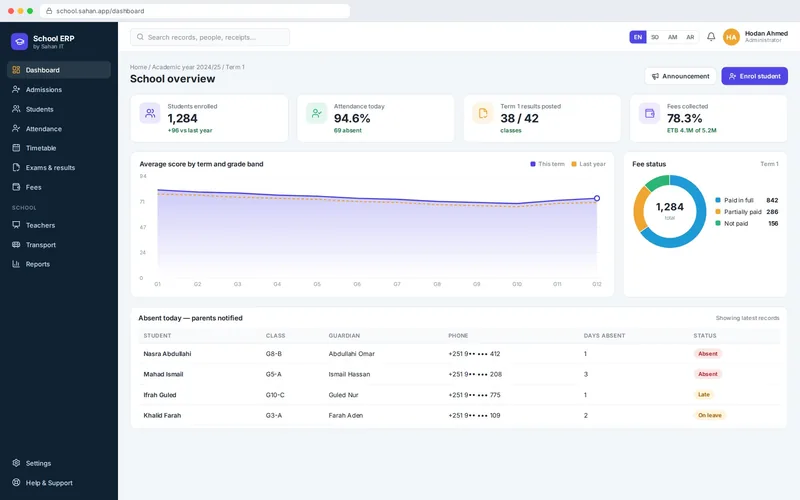This screenshot has width=800, height=500.
Task: Toggle the This term legend swatch
Action: coord(533,164)
